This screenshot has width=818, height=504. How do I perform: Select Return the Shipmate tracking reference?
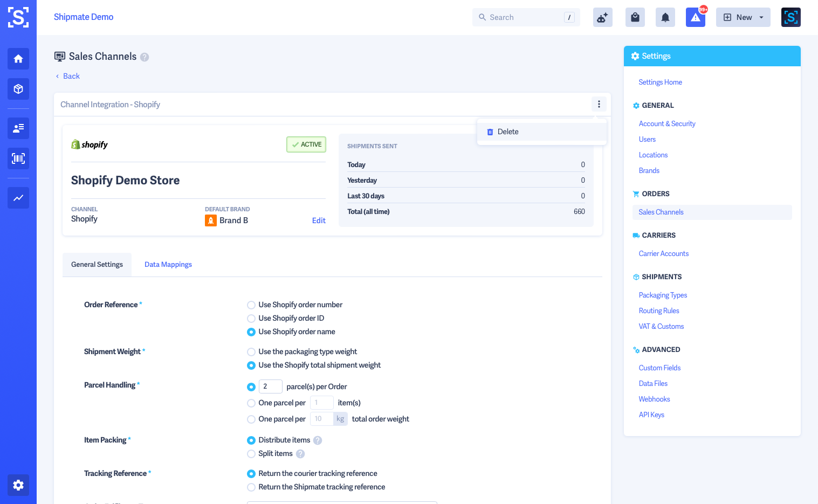(x=251, y=487)
